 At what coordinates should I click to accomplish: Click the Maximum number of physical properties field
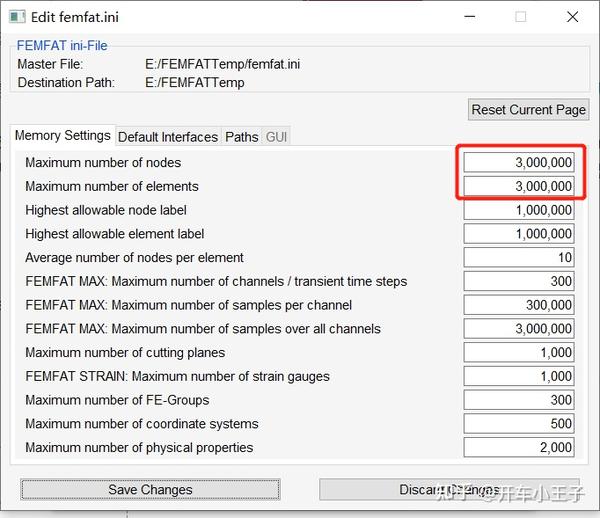point(519,447)
